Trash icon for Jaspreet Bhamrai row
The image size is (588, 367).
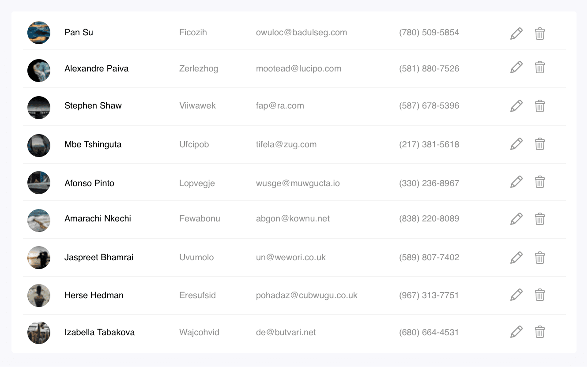pos(539,258)
